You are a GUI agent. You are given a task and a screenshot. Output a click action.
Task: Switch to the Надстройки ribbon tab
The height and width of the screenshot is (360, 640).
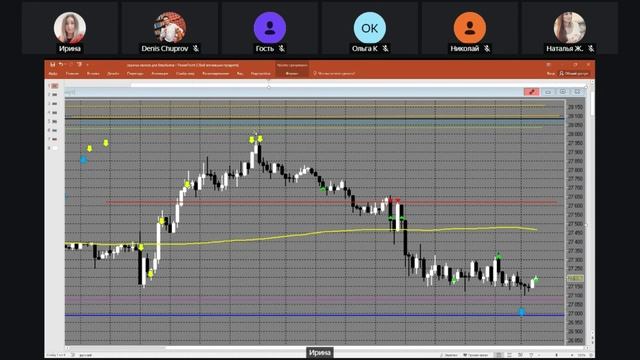pyautogui.click(x=260, y=73)
